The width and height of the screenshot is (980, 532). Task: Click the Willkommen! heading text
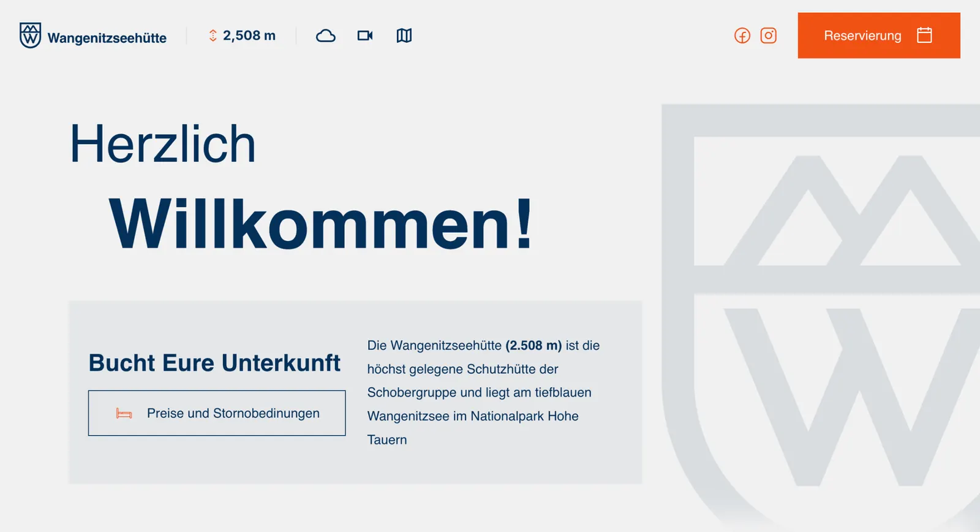(x=320, y=224)
